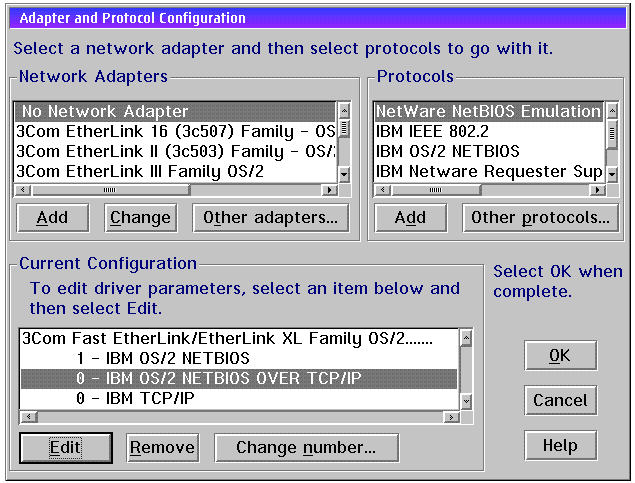The width and height of the screenshot is (635, 483).
Task: Select 3Com EtherLink III Family adapter
Action: (x=175, y=171)
